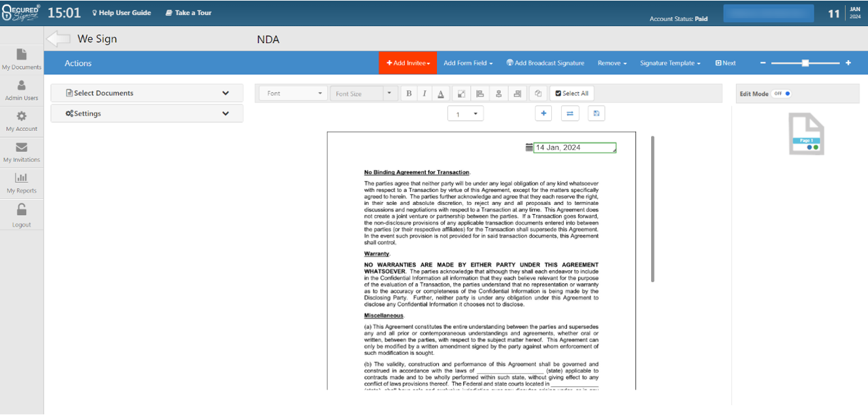Open the Add Form Field menu
The image size is (868, 415).
click(468, 63)
